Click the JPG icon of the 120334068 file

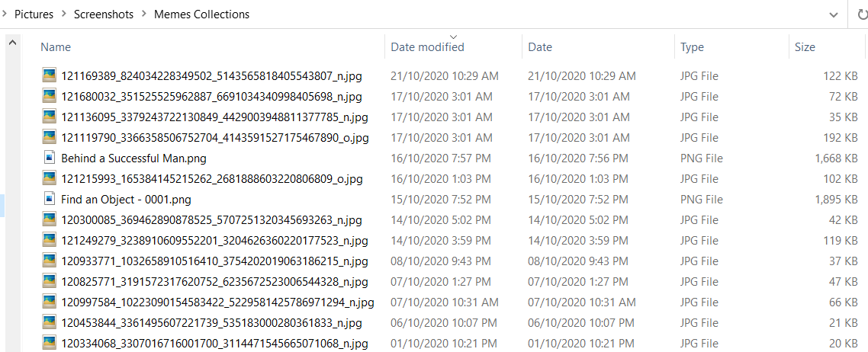pyautogui.click(x=50, y=343)
